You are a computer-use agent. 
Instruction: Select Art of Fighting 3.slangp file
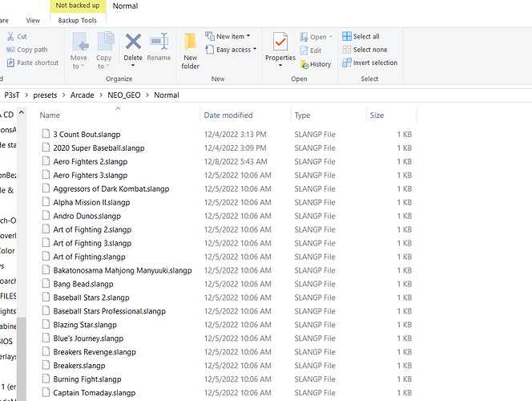pyautogui.click(x=92, y=243)
